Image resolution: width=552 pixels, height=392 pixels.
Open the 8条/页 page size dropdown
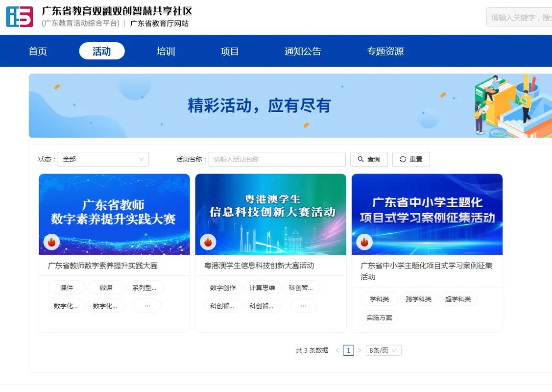[x=384, y=350]
